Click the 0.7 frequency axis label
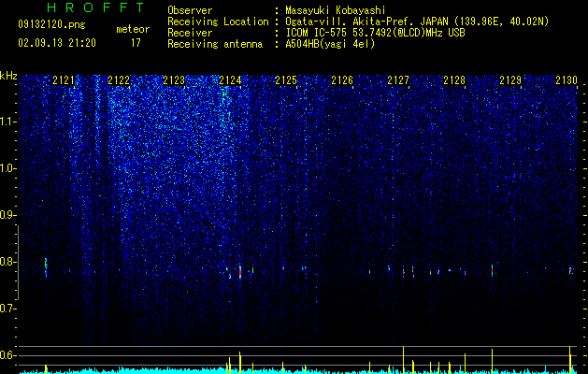Viewport: 588px width, 374px height. tap(8, 309)
